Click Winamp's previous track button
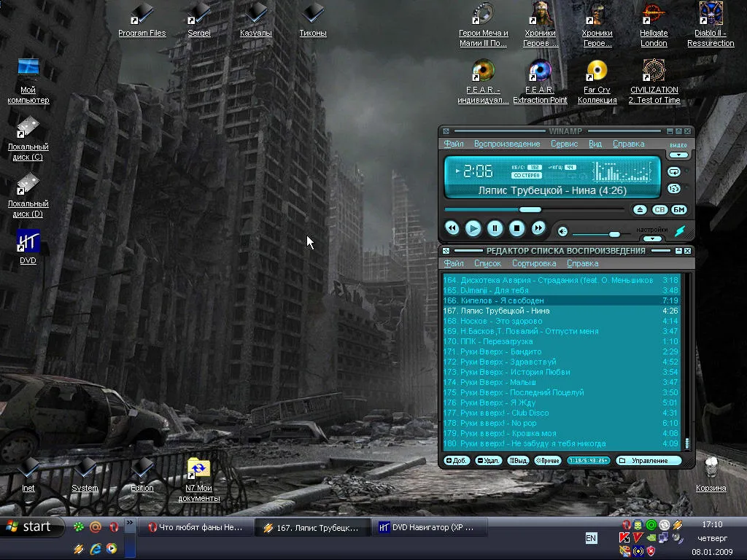747x560 pixels. [452, 228]
